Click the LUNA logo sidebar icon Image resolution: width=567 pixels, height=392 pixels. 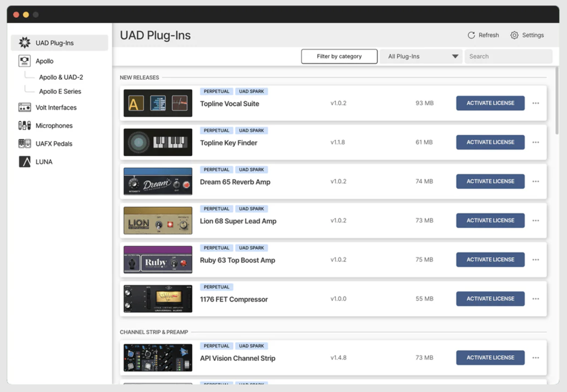25,162
